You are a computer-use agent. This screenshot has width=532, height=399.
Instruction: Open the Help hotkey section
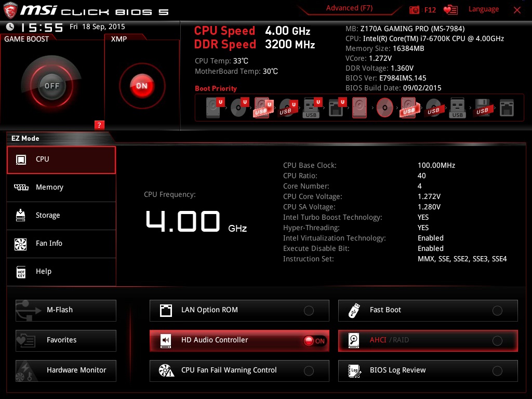(61, 272)
